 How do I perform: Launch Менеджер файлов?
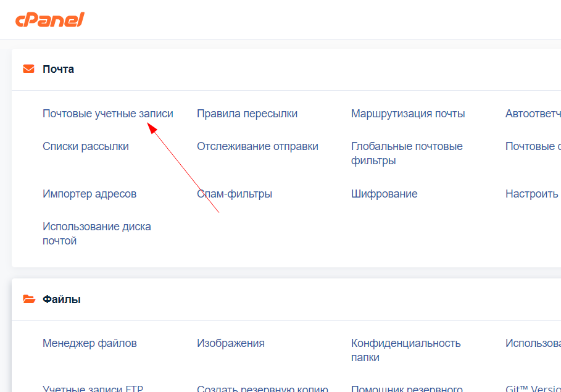[x=89, y=343]
